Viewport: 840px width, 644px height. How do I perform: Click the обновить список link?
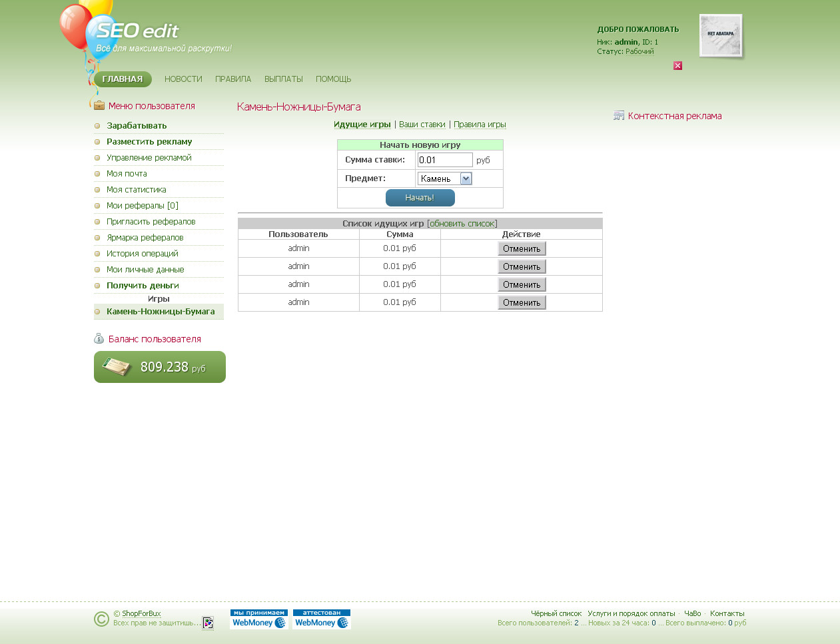[462, 224]
